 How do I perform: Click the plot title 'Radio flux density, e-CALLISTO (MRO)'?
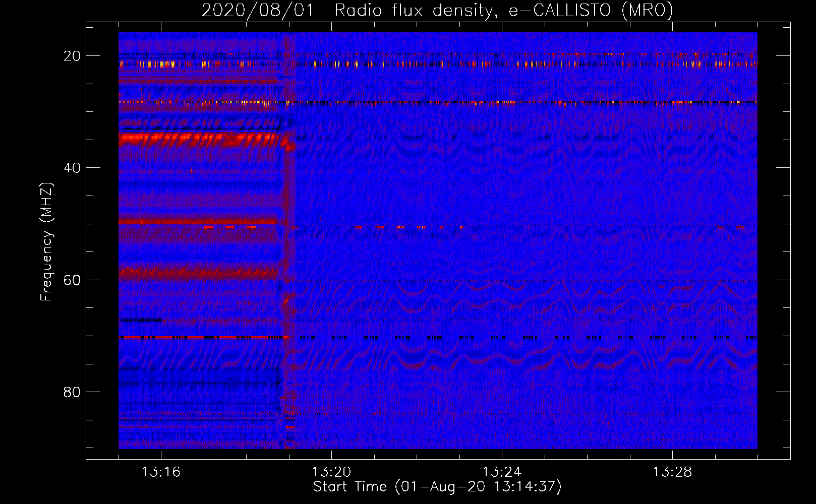pyautogui.click(x=504, y=11)
